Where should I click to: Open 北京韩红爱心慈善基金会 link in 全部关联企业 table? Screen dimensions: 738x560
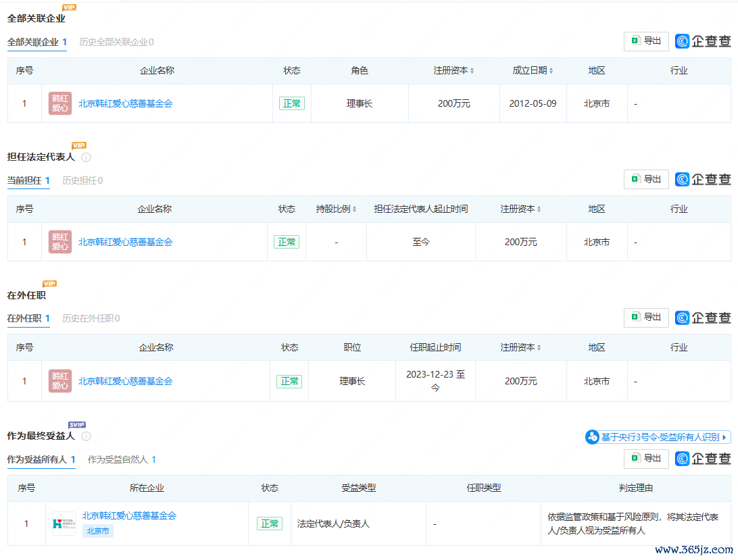(x=125, y=103)
